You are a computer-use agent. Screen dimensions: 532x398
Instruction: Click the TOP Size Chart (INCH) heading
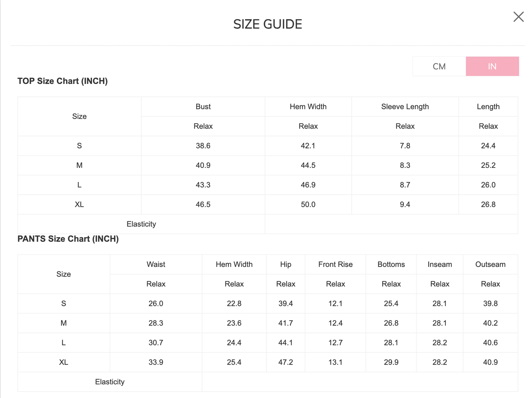pyautogui.click(x=63, y=81)
